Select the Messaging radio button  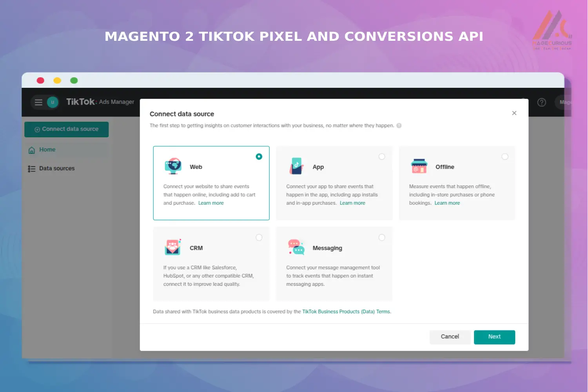(x=382, y=237)
